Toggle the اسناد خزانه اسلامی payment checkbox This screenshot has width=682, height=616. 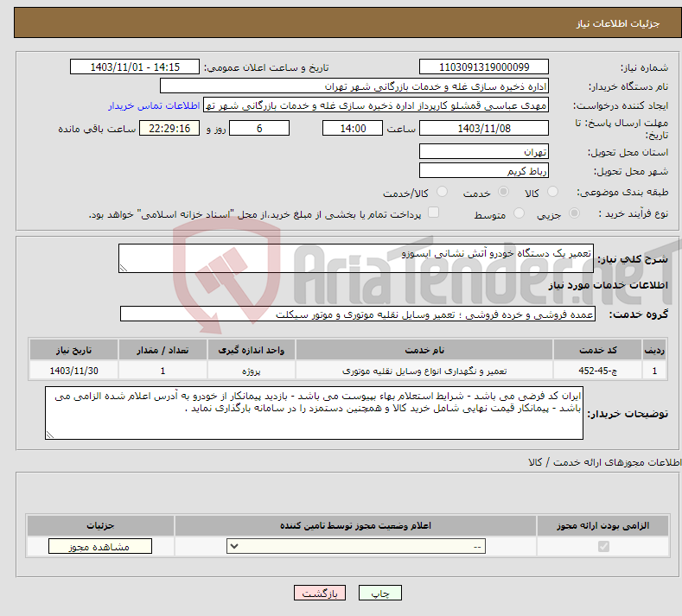433,213
